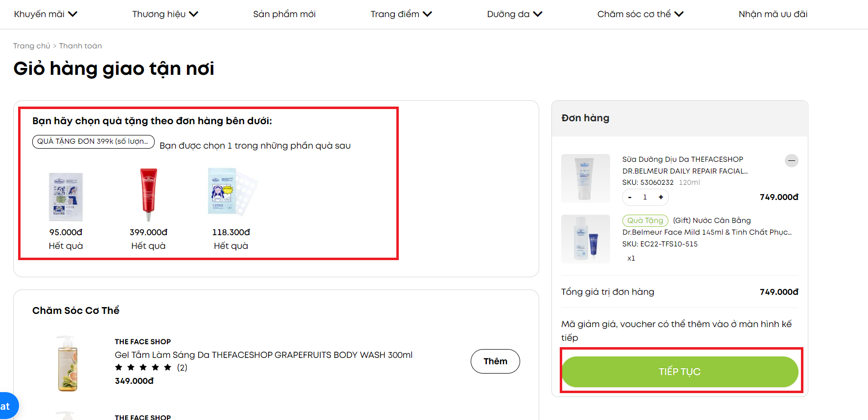The image size is (868, 420).
Task: Select the 95.000đ gift thumbnail
Action: (x=66, y=197)
